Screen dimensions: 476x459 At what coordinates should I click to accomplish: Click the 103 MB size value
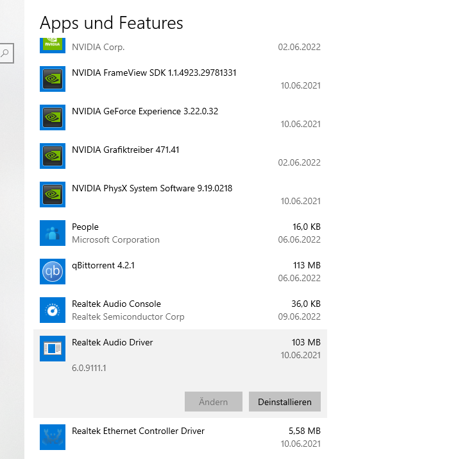(306, 342)
